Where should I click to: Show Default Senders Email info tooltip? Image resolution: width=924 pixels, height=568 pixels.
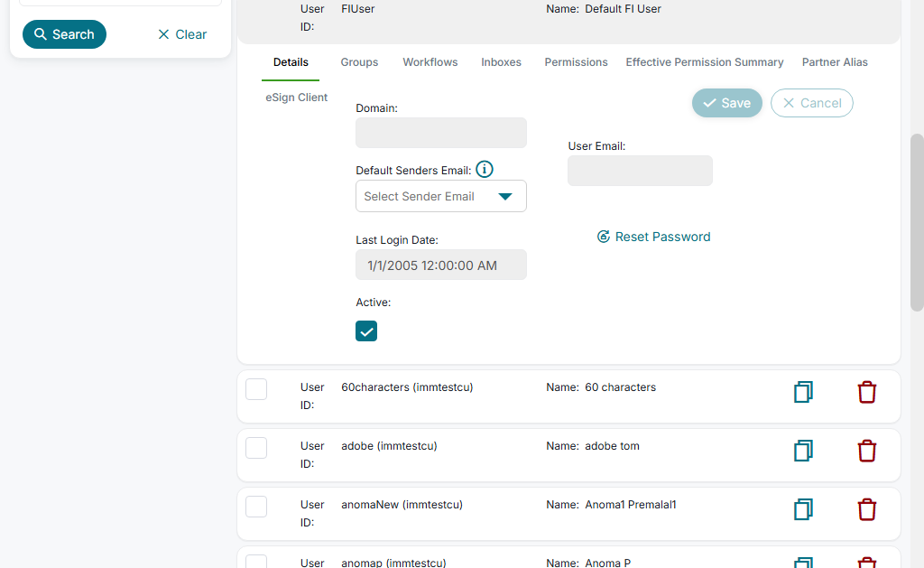pos(485,169)
